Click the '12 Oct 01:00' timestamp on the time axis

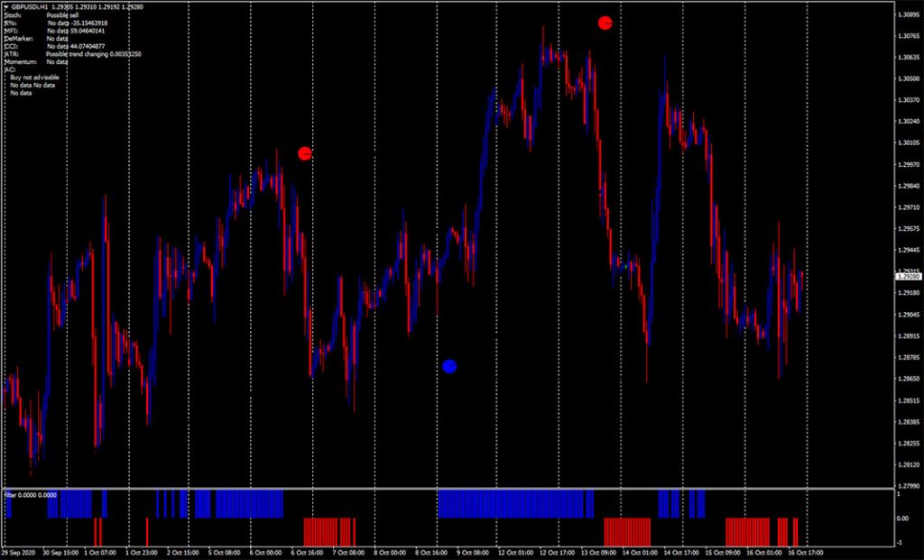(x=515, y=554)
